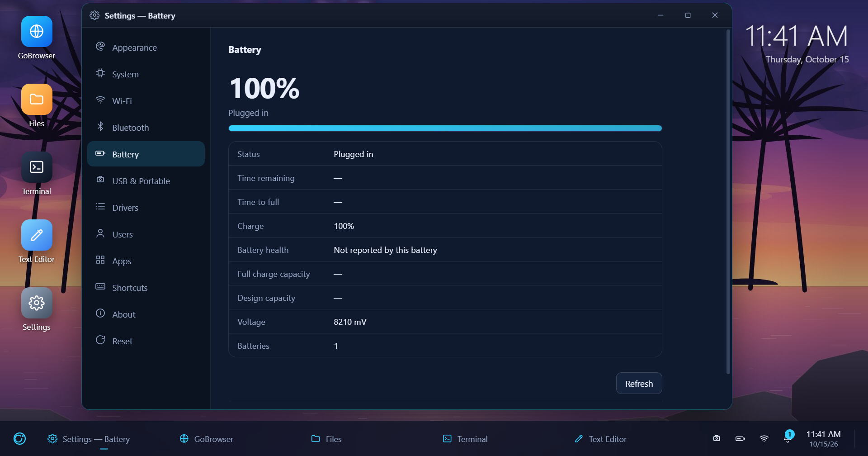Click the Reset circular arrow icon

(100, 341)
